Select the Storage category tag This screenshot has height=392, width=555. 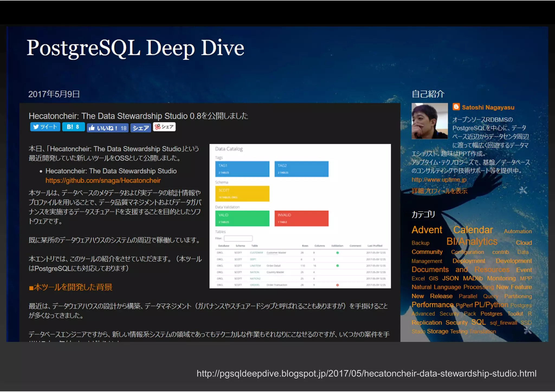click(x=437, y=331)
